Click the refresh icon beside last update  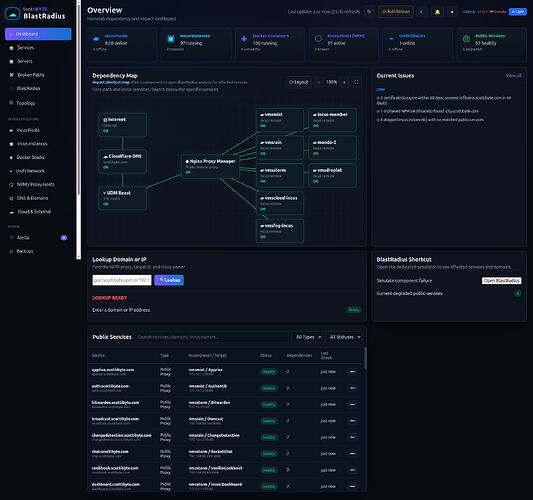pyautogui.click(x=369, y=12)
